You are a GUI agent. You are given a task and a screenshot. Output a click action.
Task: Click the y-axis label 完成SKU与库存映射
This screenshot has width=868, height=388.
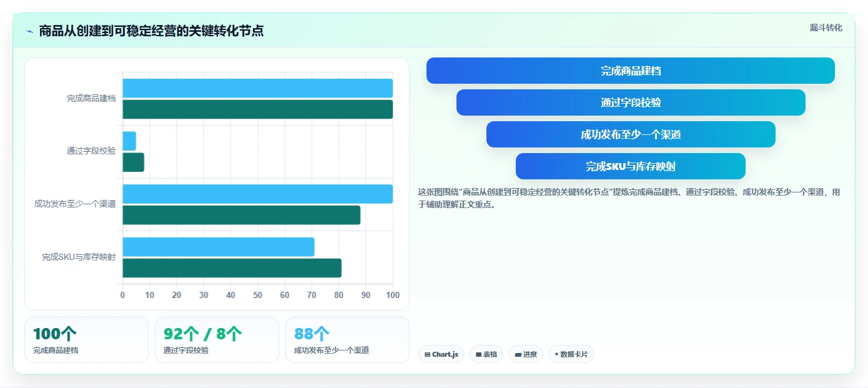tap(79, 257)
